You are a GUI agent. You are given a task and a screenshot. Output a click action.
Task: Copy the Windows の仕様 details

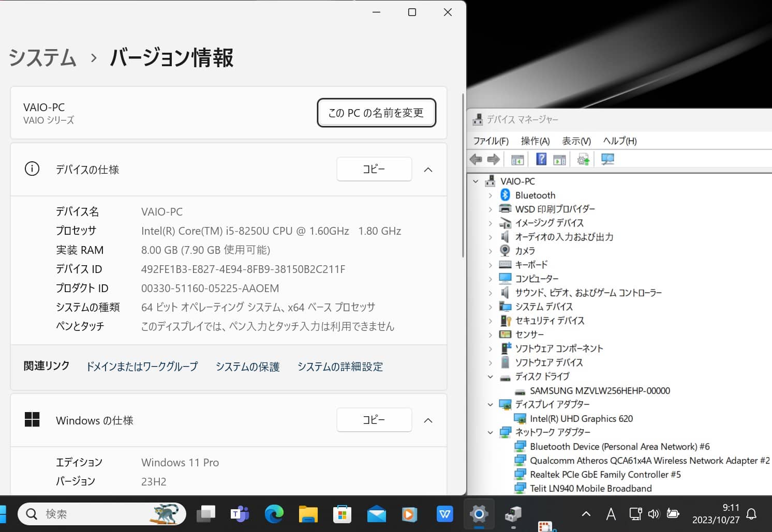pos(374,420)
